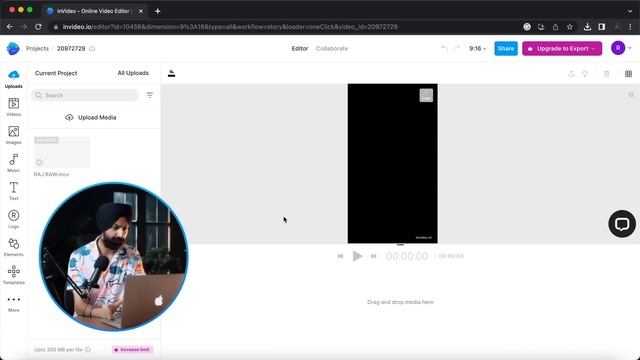Screen dimensions: 640x360
Task: Open a new browser tab
Action: click(158, 11)
